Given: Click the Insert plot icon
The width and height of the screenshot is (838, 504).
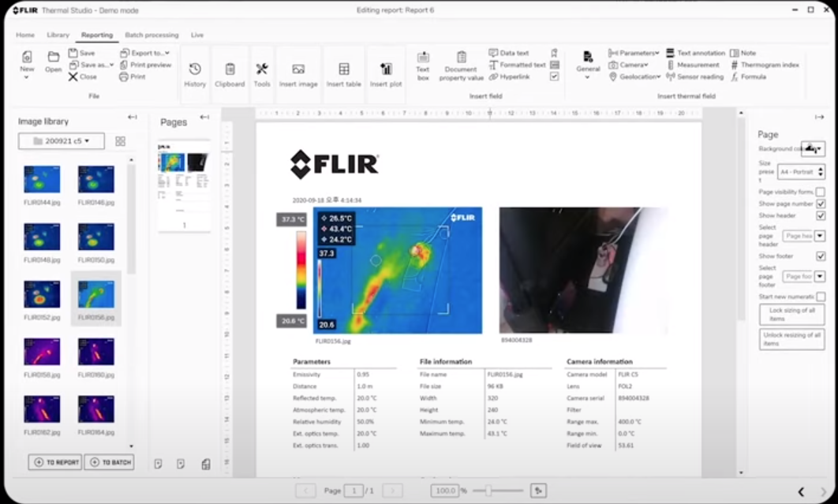Looking at the screenshot, I should tap(386, 69).
